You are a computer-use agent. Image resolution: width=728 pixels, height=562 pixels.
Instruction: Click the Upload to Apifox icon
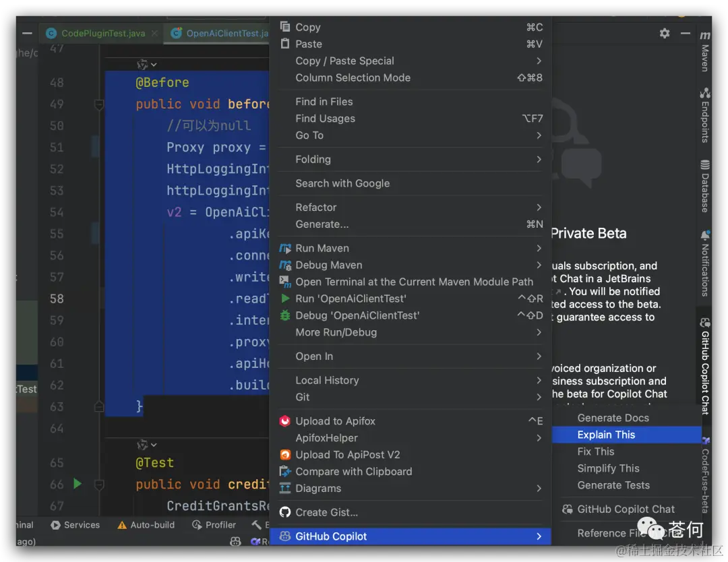pyautogui.click(x=285, y=421)
